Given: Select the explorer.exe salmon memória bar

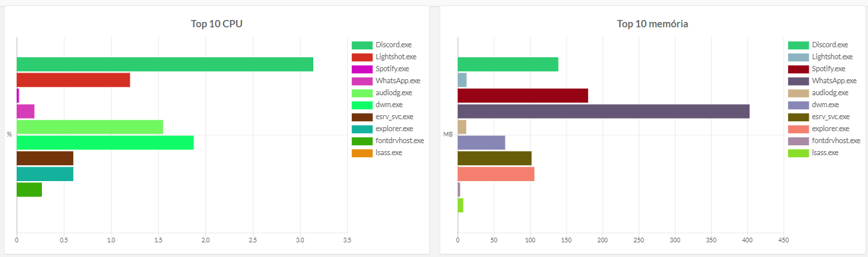Looking at the screenshot, I should tap(496, 174).
